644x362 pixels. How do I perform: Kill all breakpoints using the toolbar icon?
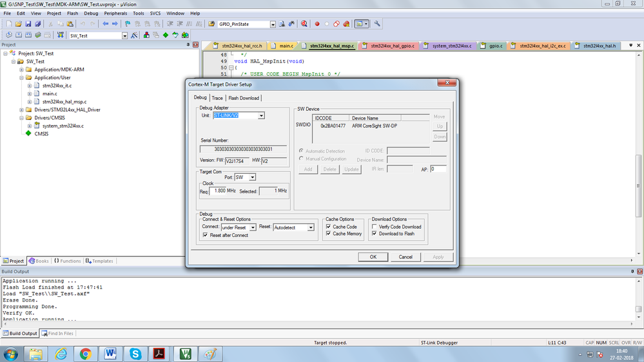(x=346, y=24)
